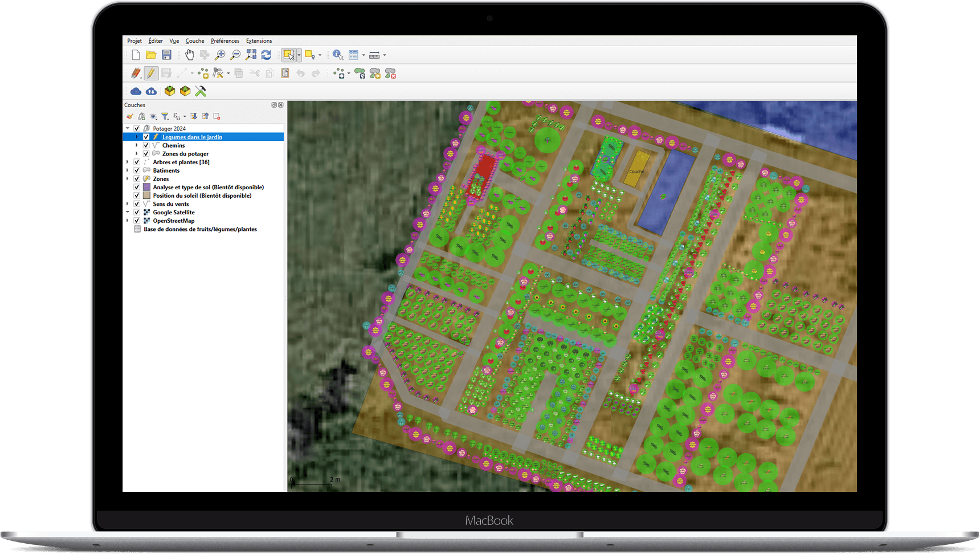Toggle Zones du potager checkbox
980x554 pixels.
[x=146, y=154]
